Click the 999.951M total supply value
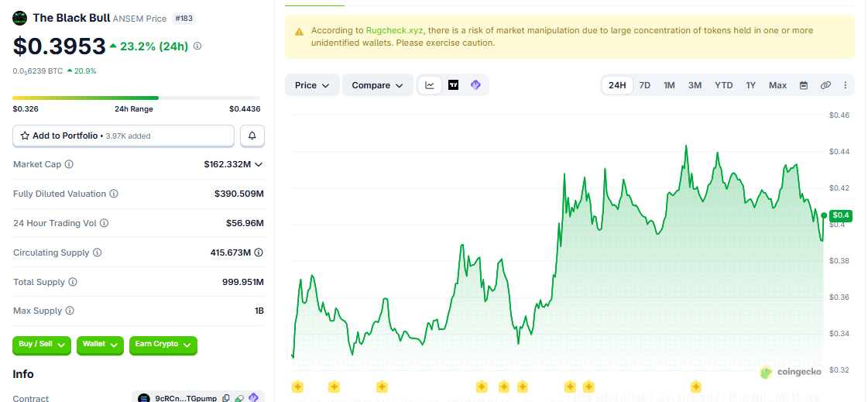Image resolution: width=868 pixels, height=402 pixels. pos(243,282)
